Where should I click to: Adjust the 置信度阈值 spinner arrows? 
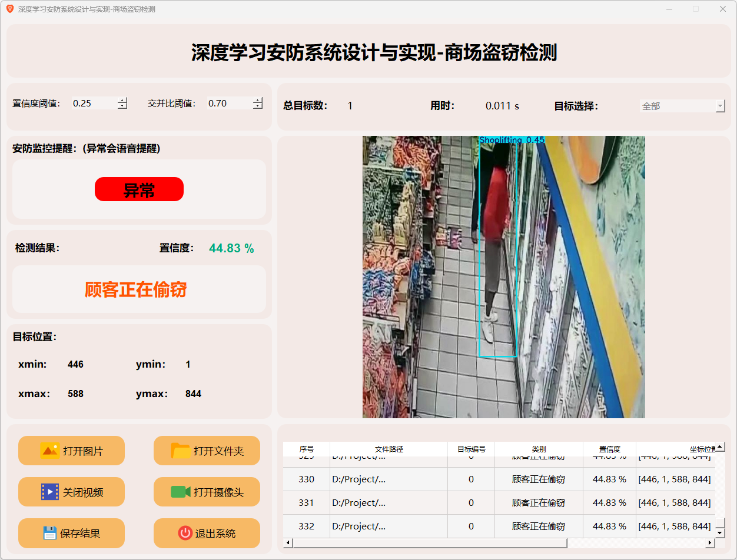coord(122,104)
